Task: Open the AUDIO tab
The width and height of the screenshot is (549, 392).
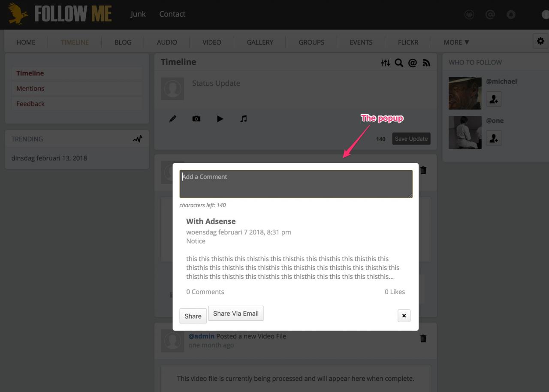Action: [x=167, y=42]
